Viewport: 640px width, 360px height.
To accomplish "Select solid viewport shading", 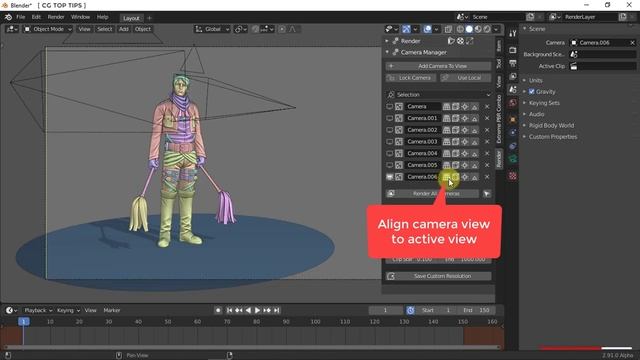I will pyautogui.click(x=469, y=29).
